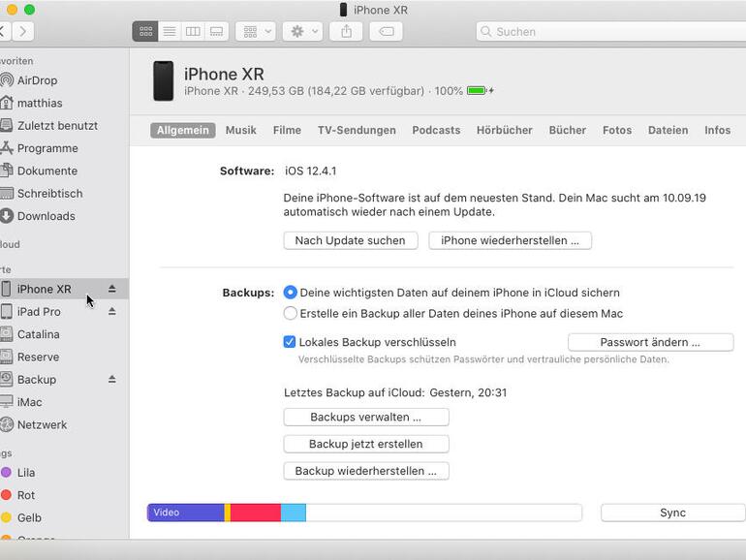Switch Finder to gallery view
Image resolution: width=746 pixels, height=560 pixels.
216,31
